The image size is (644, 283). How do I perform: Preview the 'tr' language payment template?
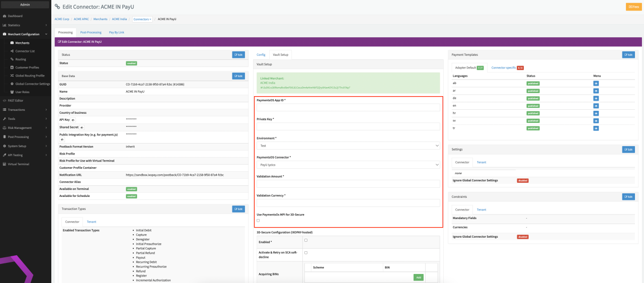[596, 128]
